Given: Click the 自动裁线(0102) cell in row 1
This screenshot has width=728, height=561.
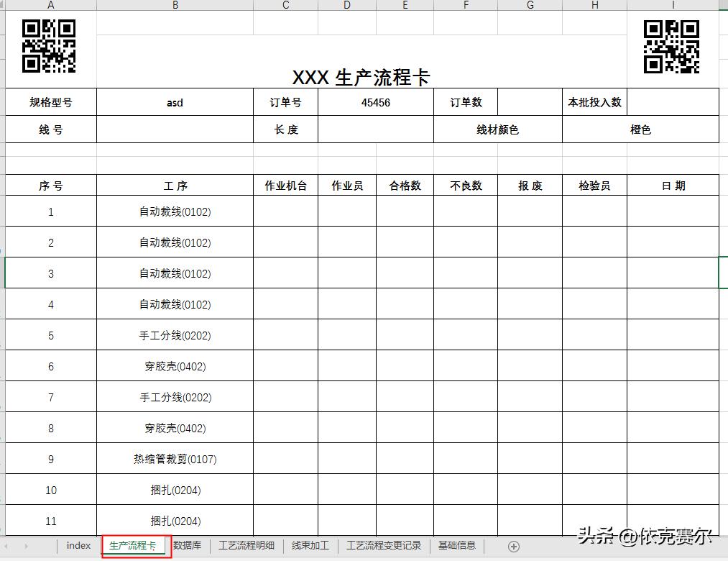Looking at the screenshot, I should coord(175,212).
